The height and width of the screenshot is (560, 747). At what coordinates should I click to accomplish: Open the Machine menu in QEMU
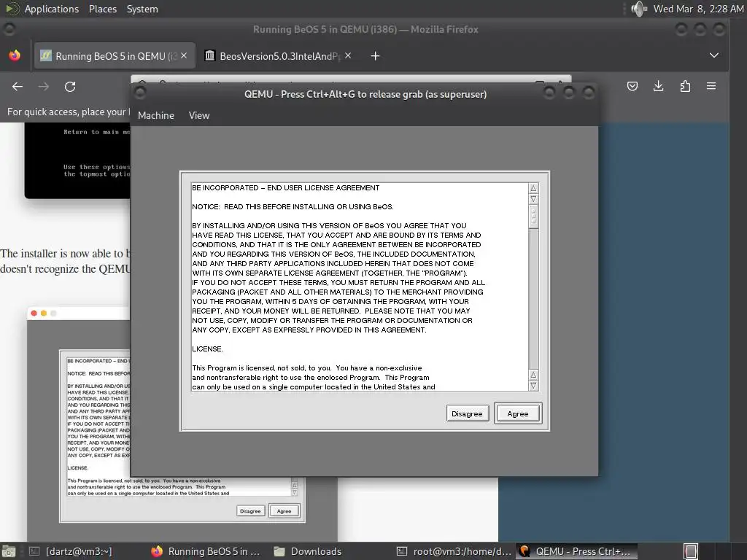pos(156,115)
